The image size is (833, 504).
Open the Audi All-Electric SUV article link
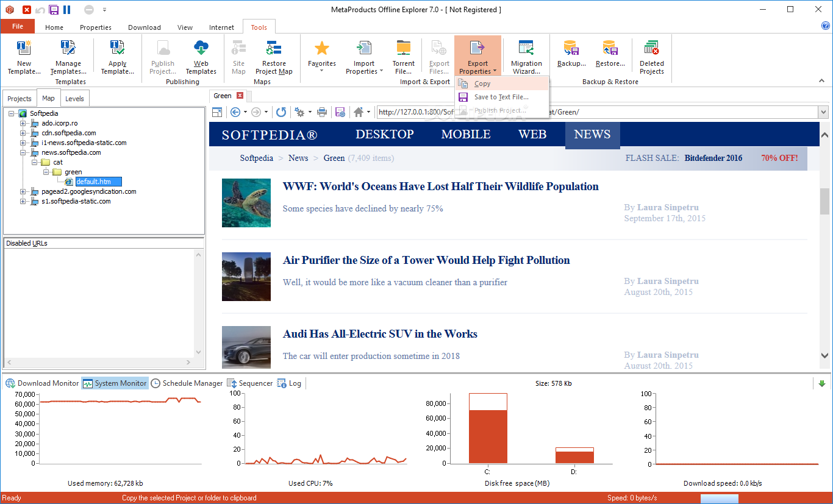click(380, 334)
